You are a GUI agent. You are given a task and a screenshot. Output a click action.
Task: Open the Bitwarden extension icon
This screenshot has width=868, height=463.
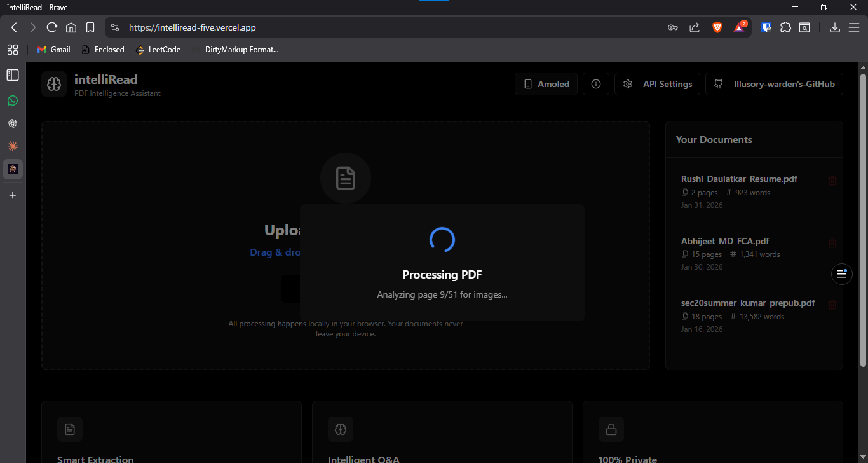[767, 27]
